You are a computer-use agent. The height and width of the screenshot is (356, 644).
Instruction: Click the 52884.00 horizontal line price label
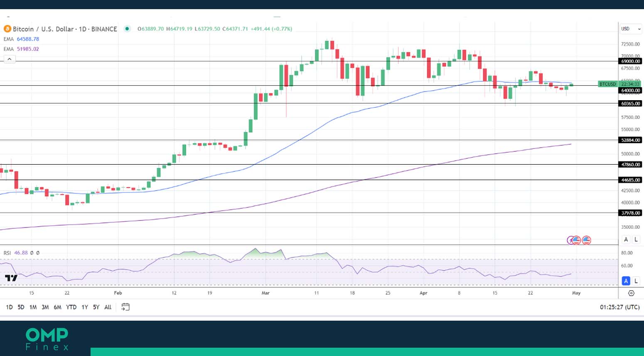631,140
